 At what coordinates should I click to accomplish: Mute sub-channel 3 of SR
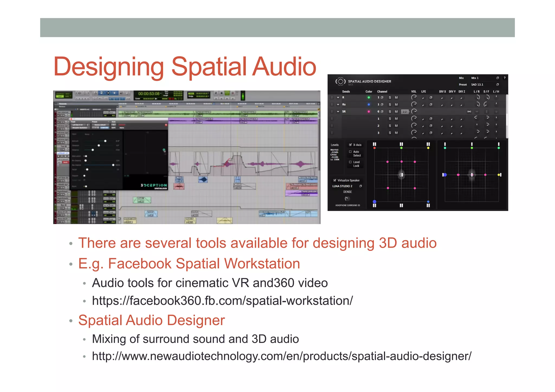[396, 133]
